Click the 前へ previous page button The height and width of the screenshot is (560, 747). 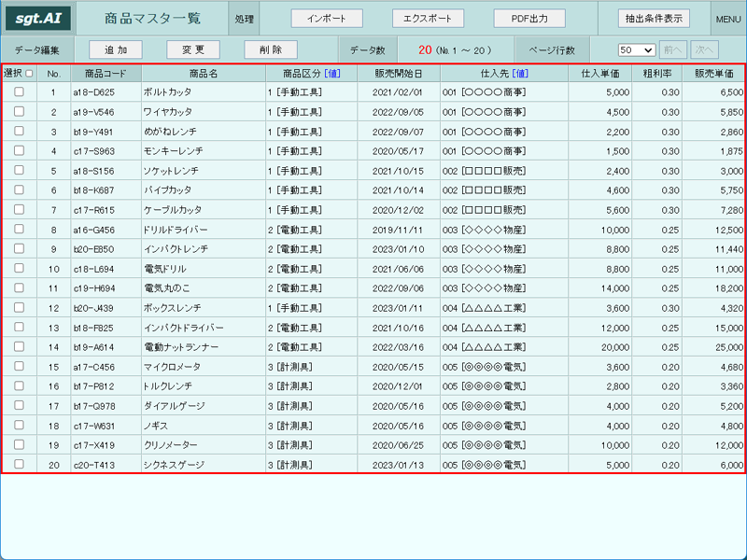671,49
